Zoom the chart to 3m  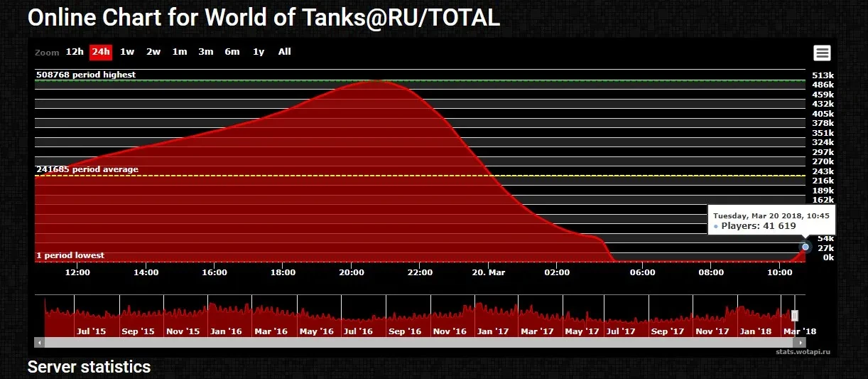click(206, 52)
